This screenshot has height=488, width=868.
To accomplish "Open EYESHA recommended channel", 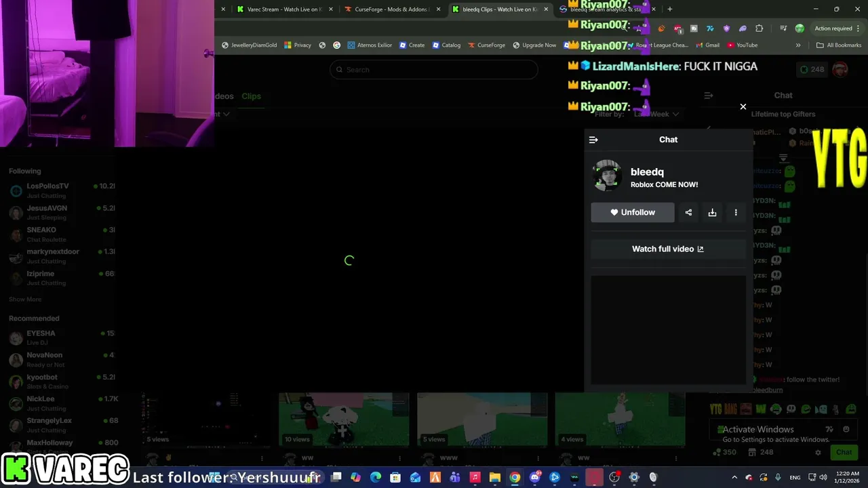I will click(x=62, y=338).
